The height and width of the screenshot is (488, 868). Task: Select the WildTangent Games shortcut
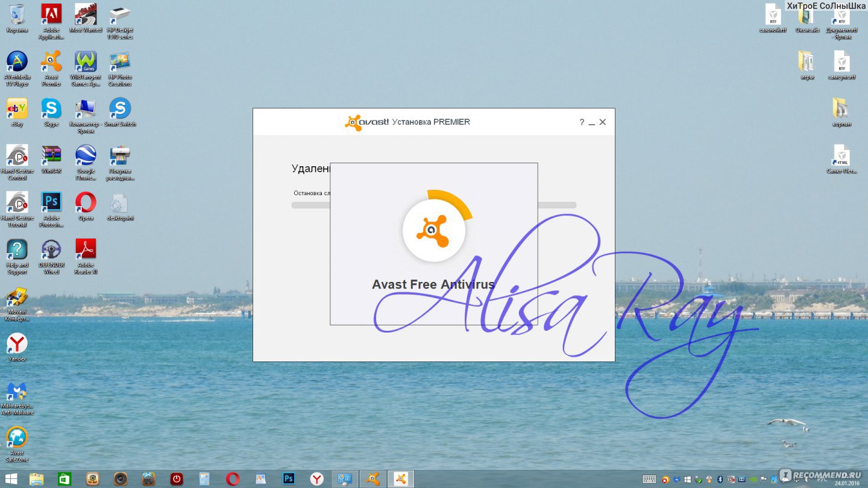click(x=86, y=69)
